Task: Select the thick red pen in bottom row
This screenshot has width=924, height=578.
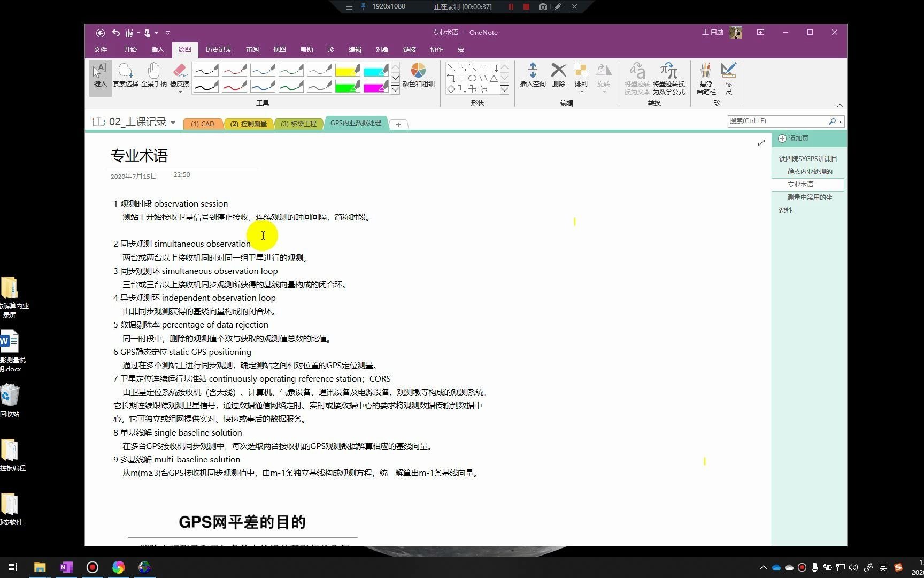Action: click(x=234, y=86)
